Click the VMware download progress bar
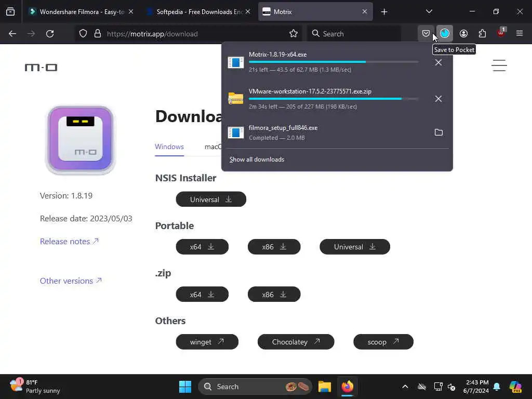Screen dimensions: 532x399 click(x=334, y=99)
